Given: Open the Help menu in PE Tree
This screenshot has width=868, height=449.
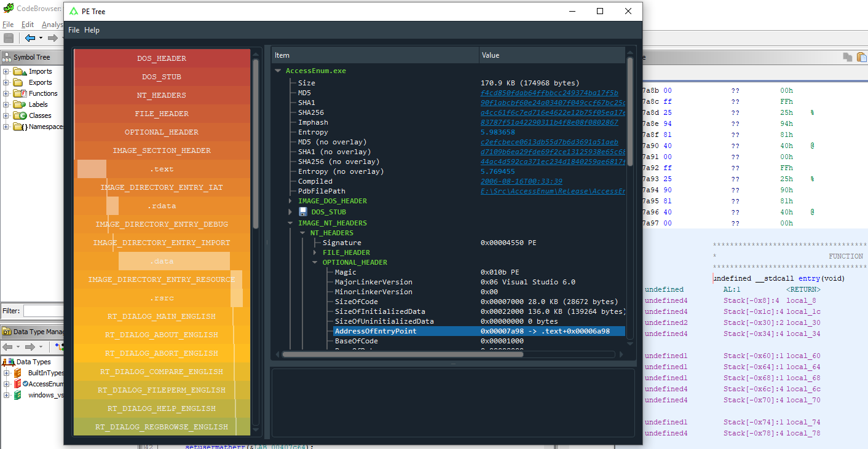Looking at the screenshot, I should (92, 30).
